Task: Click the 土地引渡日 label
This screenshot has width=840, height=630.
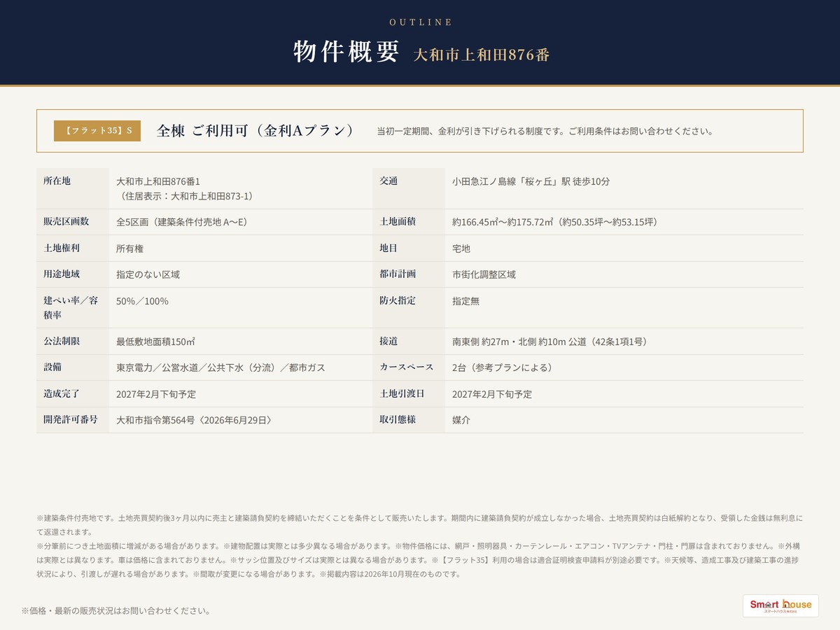Action: click(x=402, y=394)
